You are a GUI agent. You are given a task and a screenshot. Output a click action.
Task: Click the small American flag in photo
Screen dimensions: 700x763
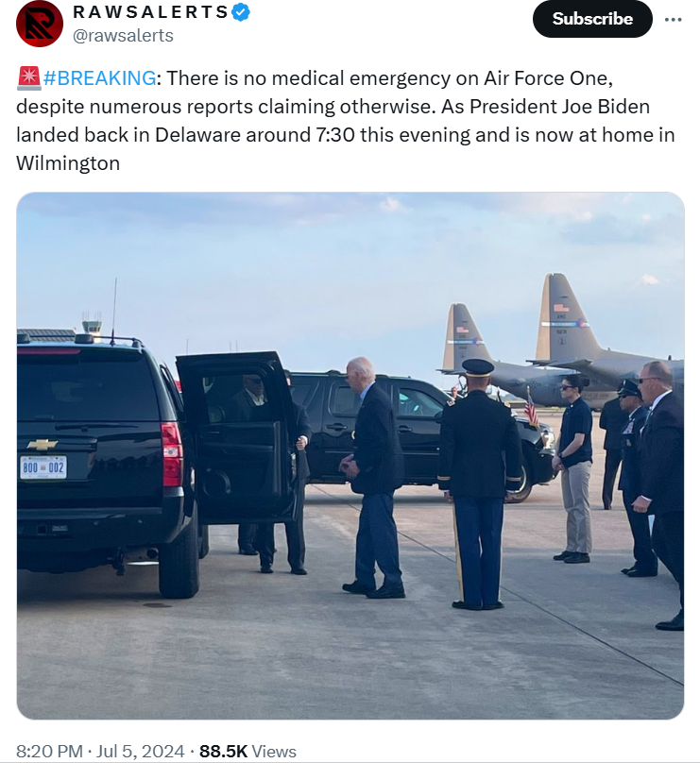(x=531, y=407)
